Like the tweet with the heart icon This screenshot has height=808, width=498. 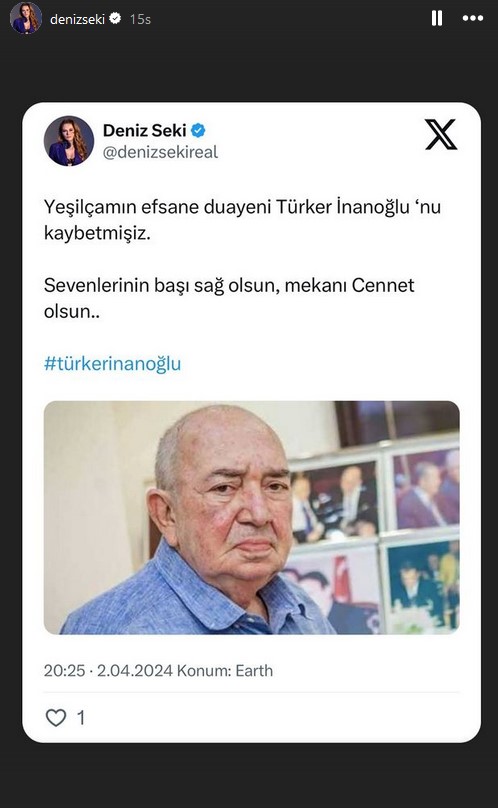click(56, 717)
